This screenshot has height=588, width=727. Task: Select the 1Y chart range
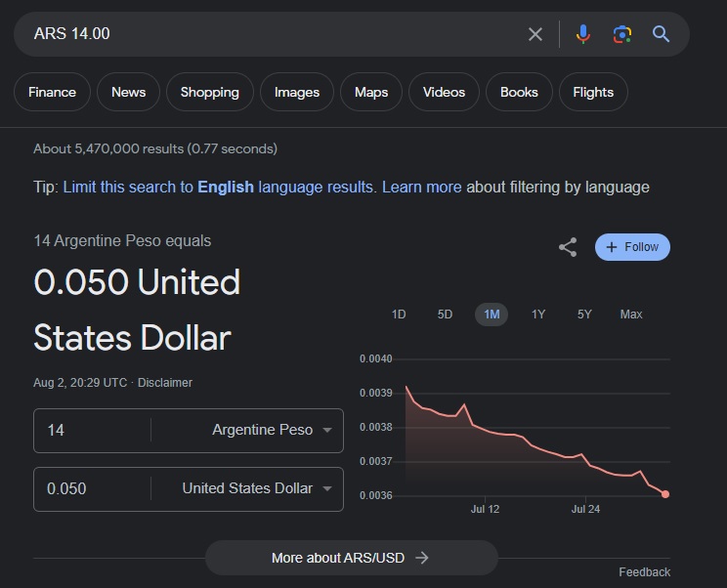(x=537, y=315)
